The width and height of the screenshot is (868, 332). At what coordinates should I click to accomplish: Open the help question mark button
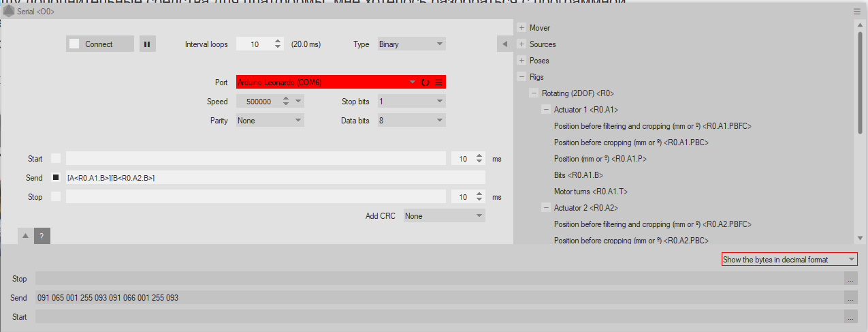coord(42,236)
